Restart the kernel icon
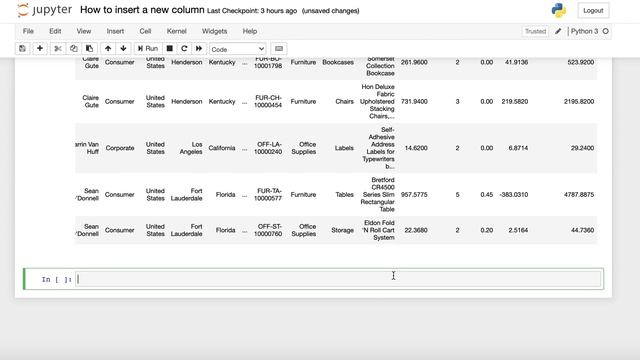Viewport: 640px width, 360px height. 184,49
